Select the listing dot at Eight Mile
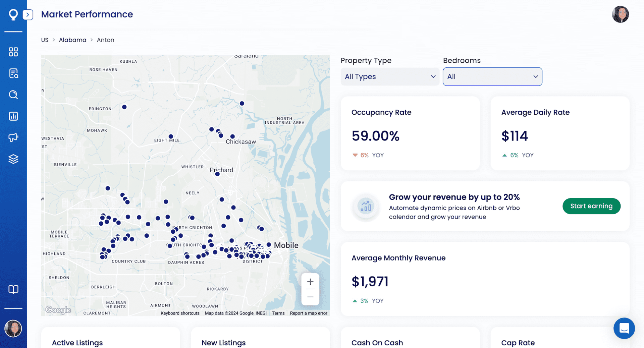 click(x=171, y=136)
